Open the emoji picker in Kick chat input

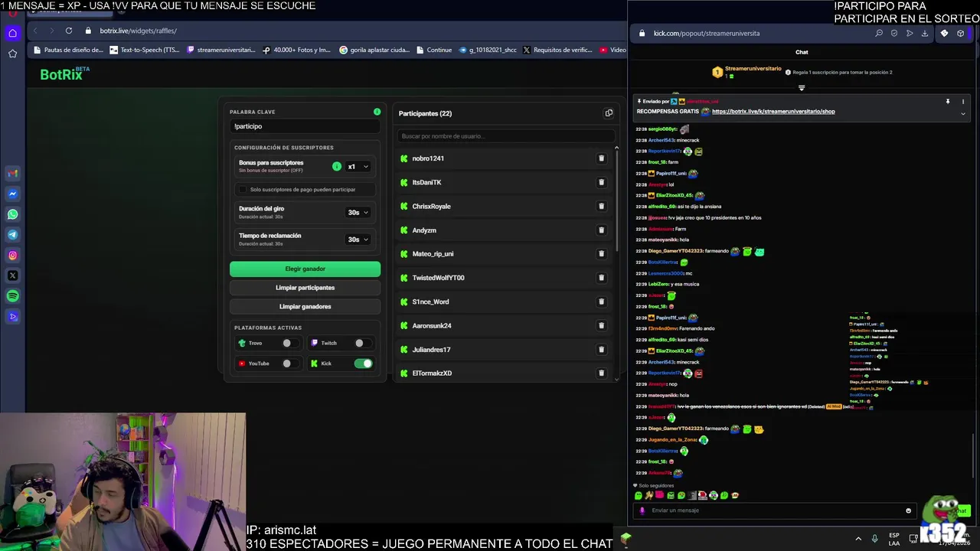point(908,510)
